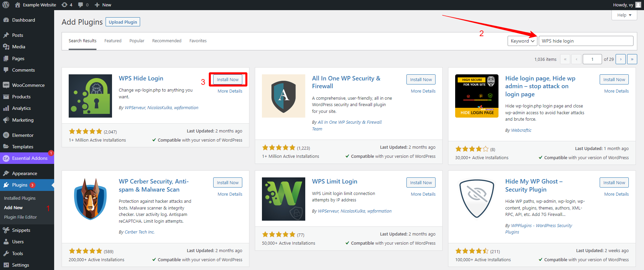This screenshot has width=644, height=270.
Task: Open More Details for WPS Hide Login
Action: tap(230, 91)
